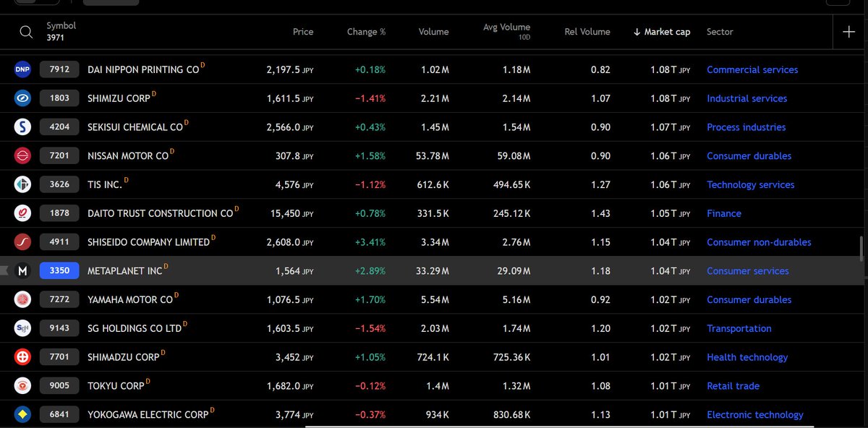Screen dimensions: 868x428
Task: Open the Technology services sector link
Action: pos(750,185)
